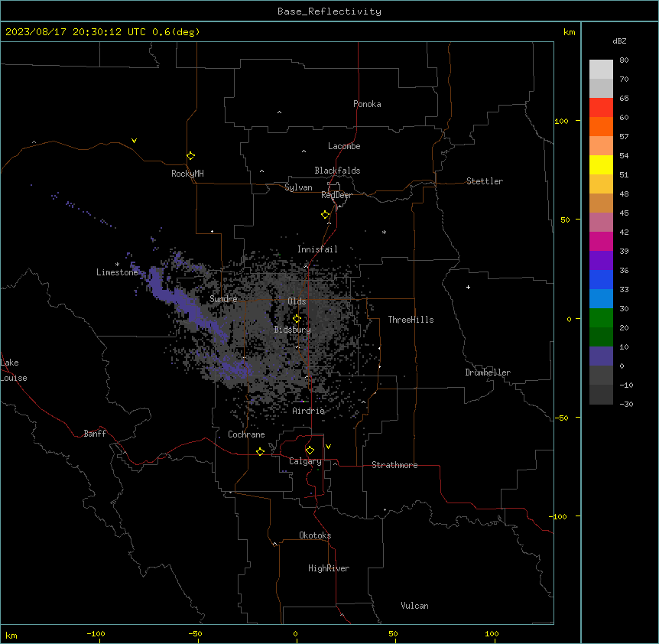Click the yellow marker near Cochrane
This screenshot has width=659, height=644.
pyautogui.click(x=260, y=451)
